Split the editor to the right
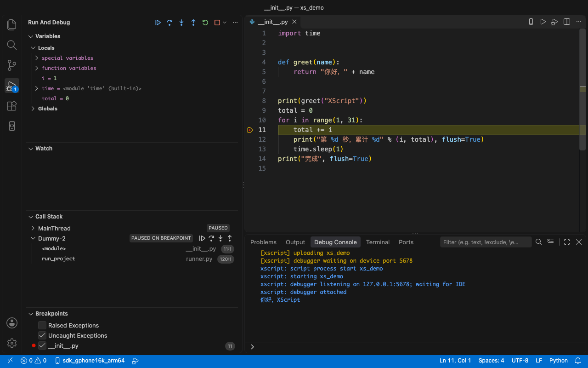The width and height of the screenshot is (588, 368). tap(567, 22)
